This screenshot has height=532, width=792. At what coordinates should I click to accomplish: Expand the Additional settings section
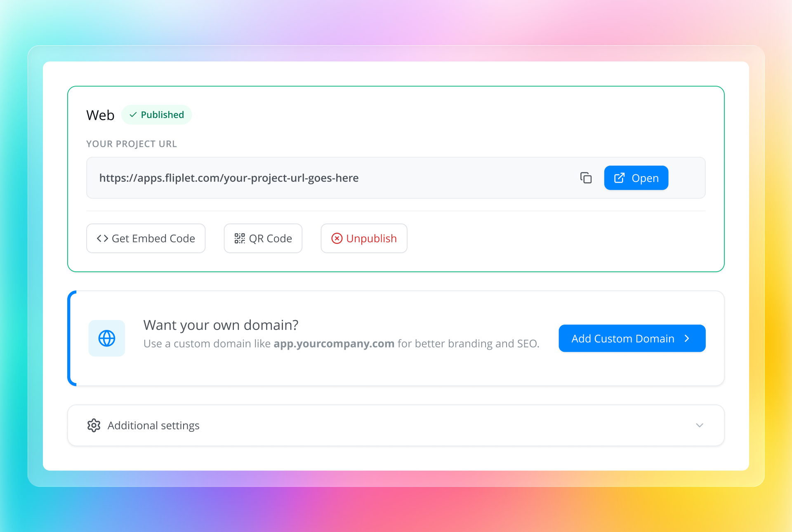coord(396,425)
